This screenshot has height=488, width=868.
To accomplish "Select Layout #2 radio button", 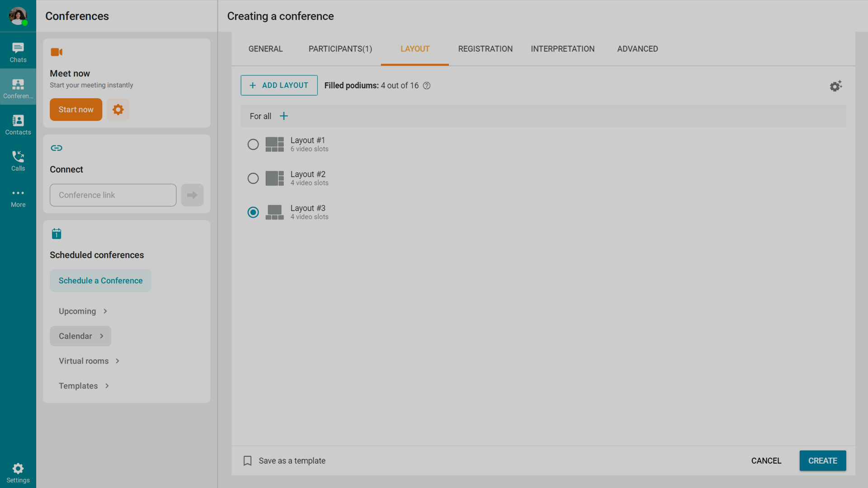I will coord(253,178).
